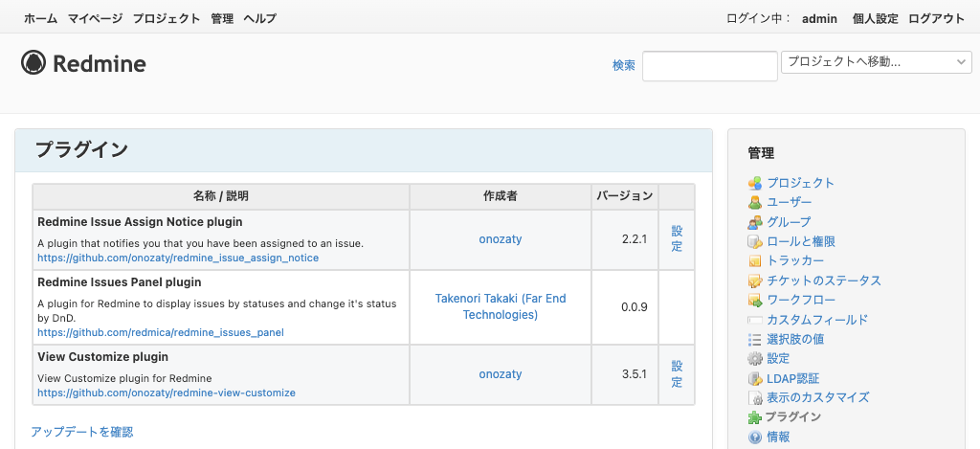The image size is (980, 449).
Task: Click Takenori Takaki author link
Action: 500,306
